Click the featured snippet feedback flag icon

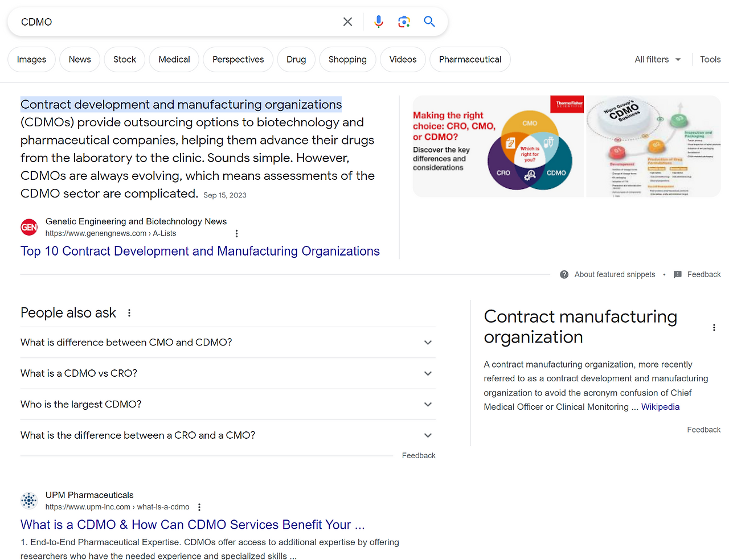[x=678, y=274]
